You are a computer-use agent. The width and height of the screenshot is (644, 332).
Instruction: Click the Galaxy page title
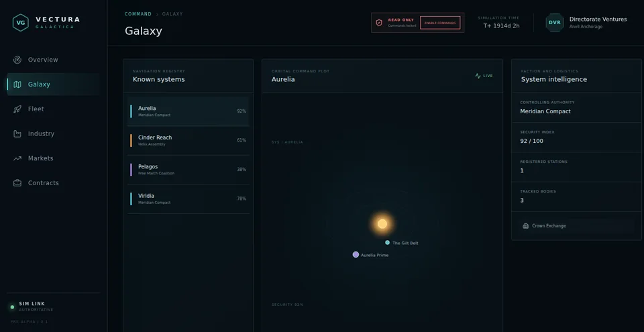click(x=144, y=32)
